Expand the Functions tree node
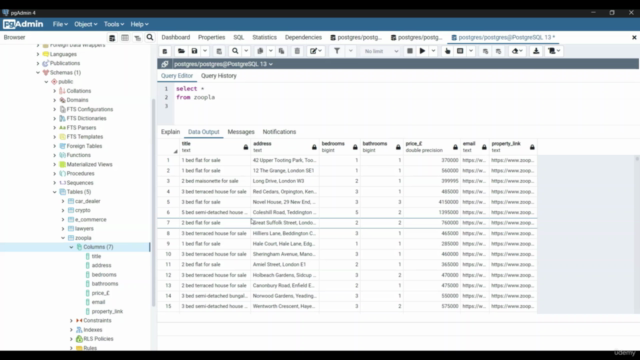The width and height of the screenshot is (640, 360). point(55,155)
